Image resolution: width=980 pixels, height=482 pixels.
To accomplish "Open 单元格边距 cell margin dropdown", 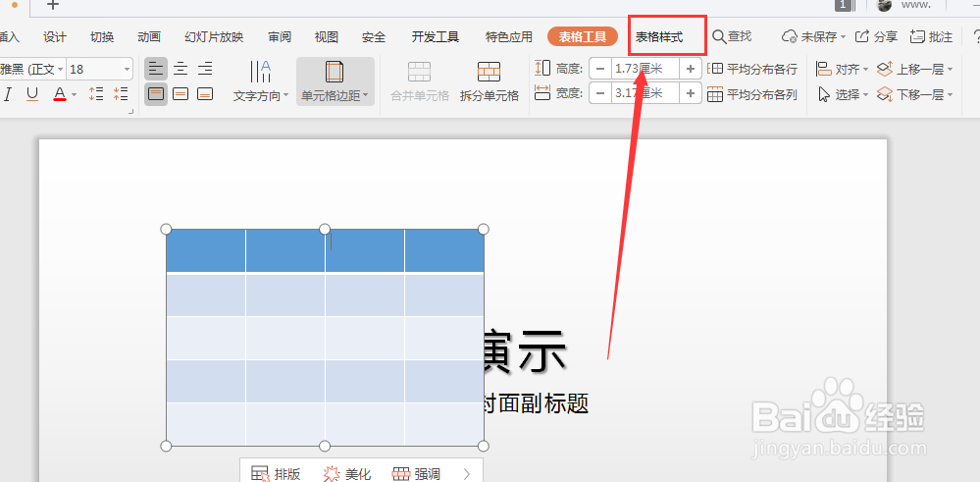I will 335,81.
